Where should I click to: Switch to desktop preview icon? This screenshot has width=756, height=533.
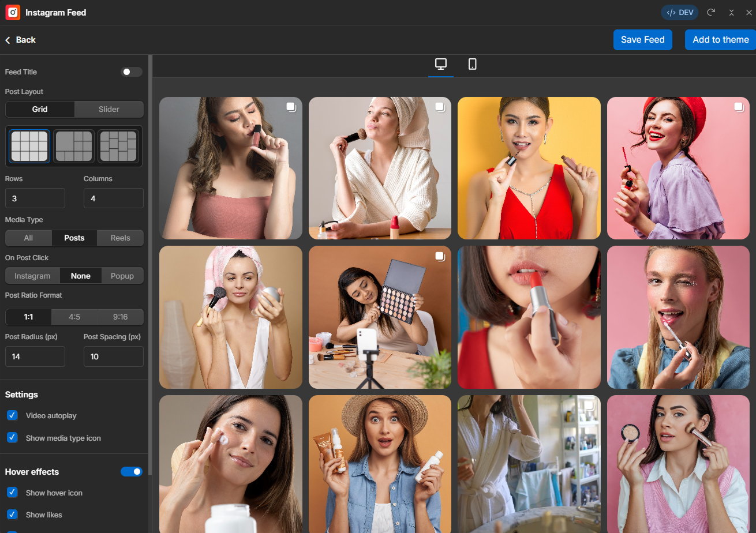[441, 64]
